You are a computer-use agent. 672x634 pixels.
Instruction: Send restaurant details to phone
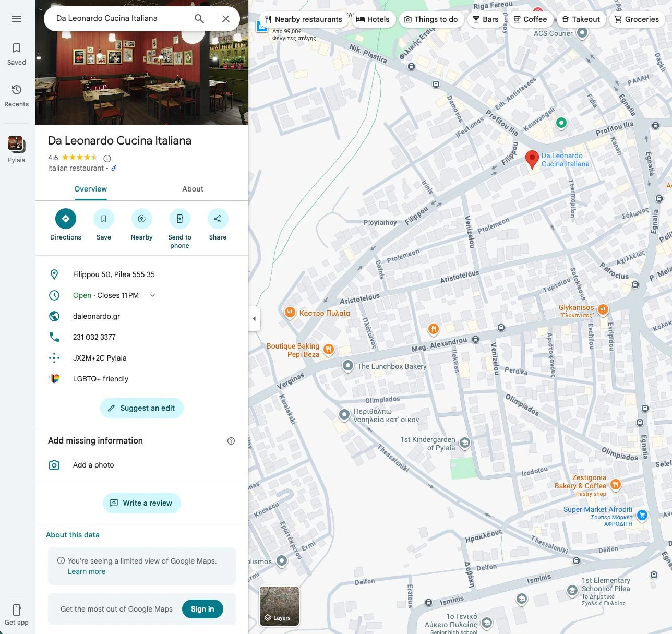pos(179,219)
